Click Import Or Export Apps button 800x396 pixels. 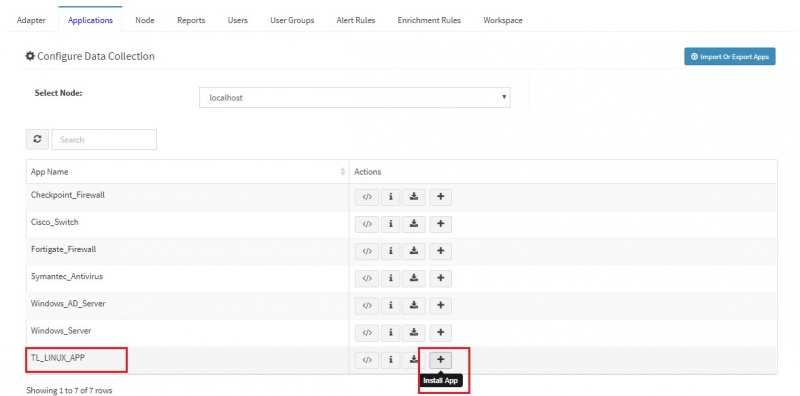(x=730, y=57)
